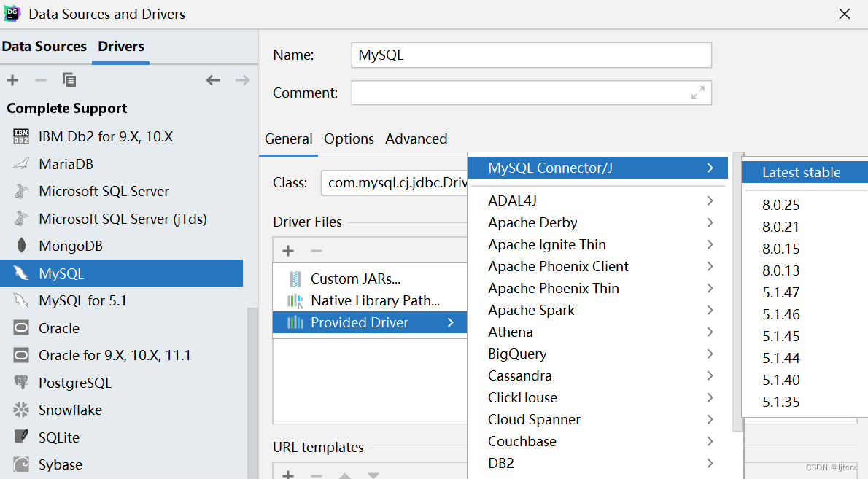Click the Native Library Path icon
The width and height of the screenshot is (868, 479).
(x=295, y=301)
